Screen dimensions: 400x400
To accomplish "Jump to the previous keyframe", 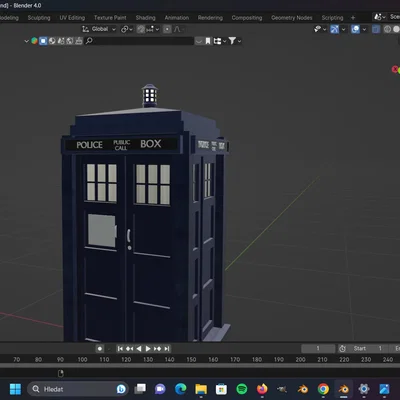I will tap(129, 349).
